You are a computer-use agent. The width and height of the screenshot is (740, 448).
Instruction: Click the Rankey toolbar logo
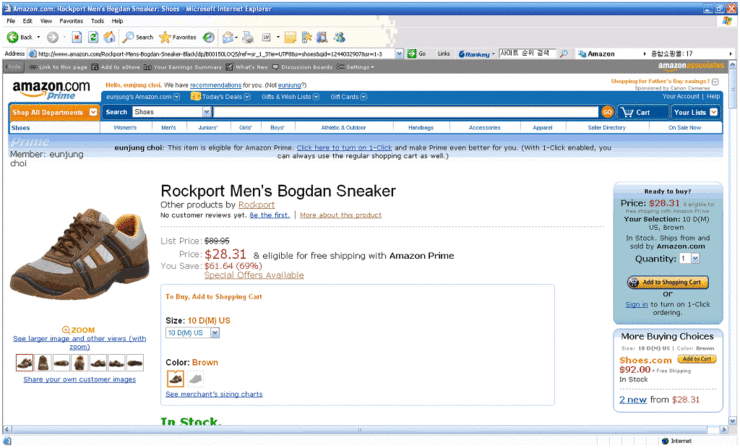coord(474,54)
